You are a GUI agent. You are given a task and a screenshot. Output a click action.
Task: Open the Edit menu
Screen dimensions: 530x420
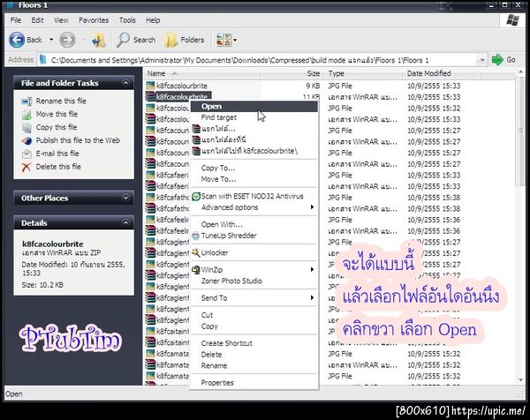37,20
